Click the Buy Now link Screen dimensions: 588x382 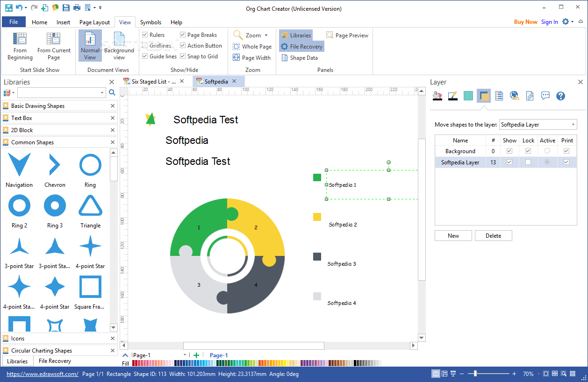[526, 22]
